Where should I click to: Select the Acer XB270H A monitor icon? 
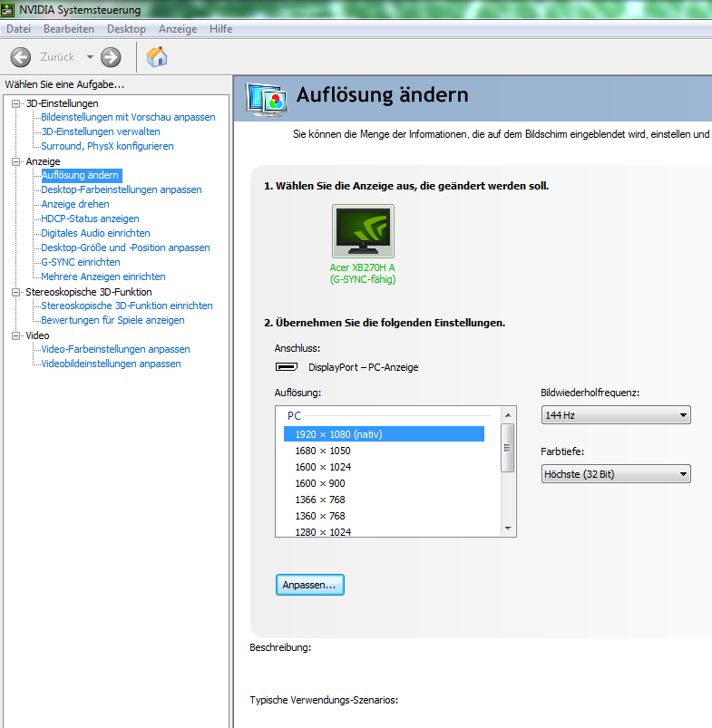(363, 231)
